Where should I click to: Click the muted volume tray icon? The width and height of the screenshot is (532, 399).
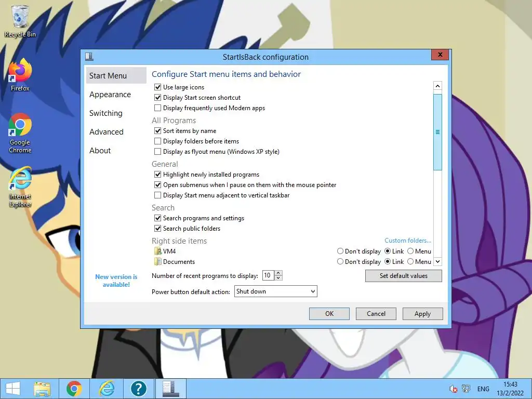453,389
